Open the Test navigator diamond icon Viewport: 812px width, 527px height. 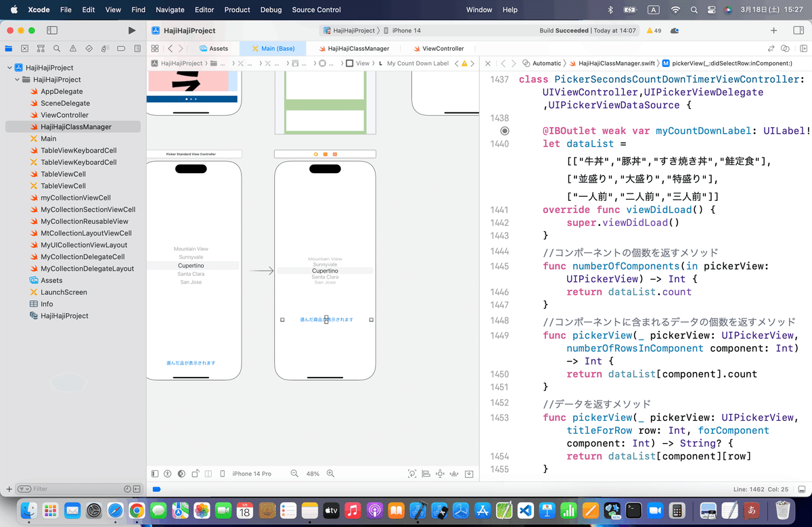click(89, 49)
